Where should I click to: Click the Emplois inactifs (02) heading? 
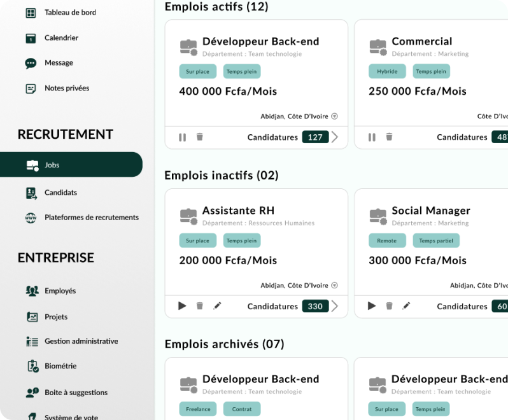tap(222, 176)
